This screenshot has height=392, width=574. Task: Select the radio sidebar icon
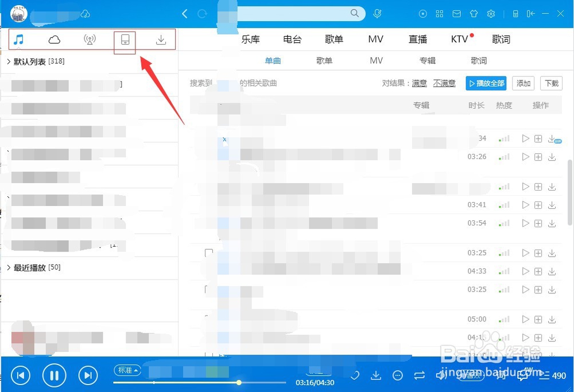coord(90,40)
